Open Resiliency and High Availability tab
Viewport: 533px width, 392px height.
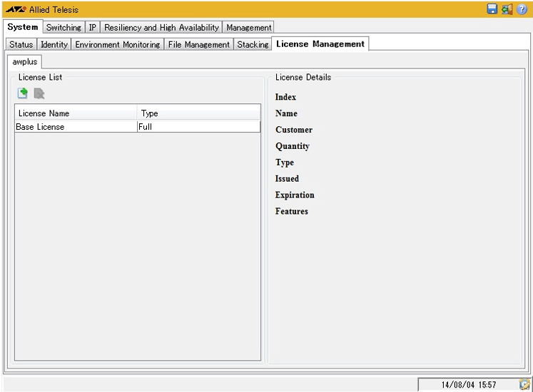pos(161,28)
